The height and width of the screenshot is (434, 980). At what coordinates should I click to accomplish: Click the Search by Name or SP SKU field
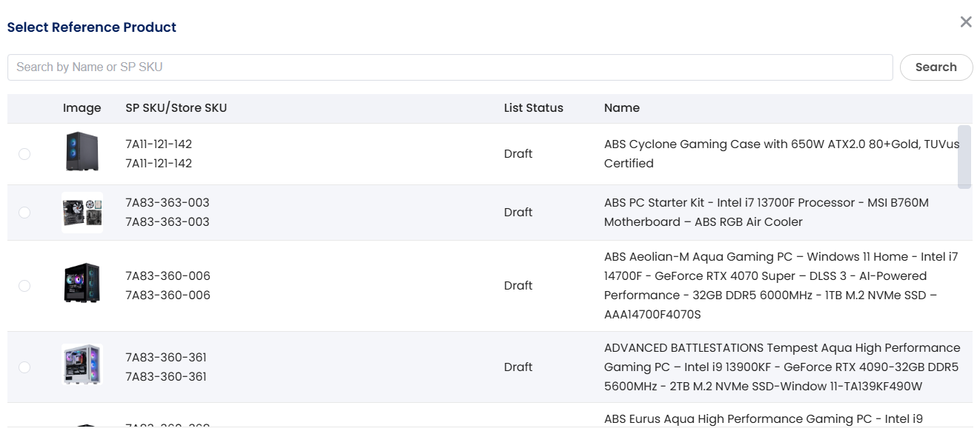click(x=450, y=67)
